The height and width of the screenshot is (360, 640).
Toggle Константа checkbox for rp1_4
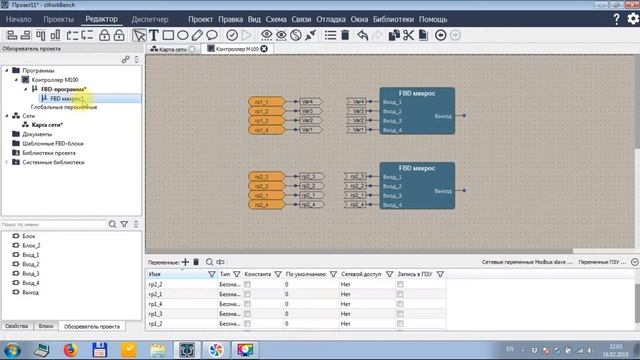tap(247, 304)
